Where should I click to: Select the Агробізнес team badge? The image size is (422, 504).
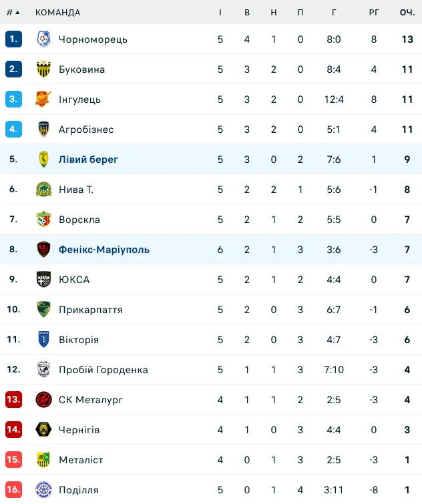pyautogui.click(x=43, y=130)
